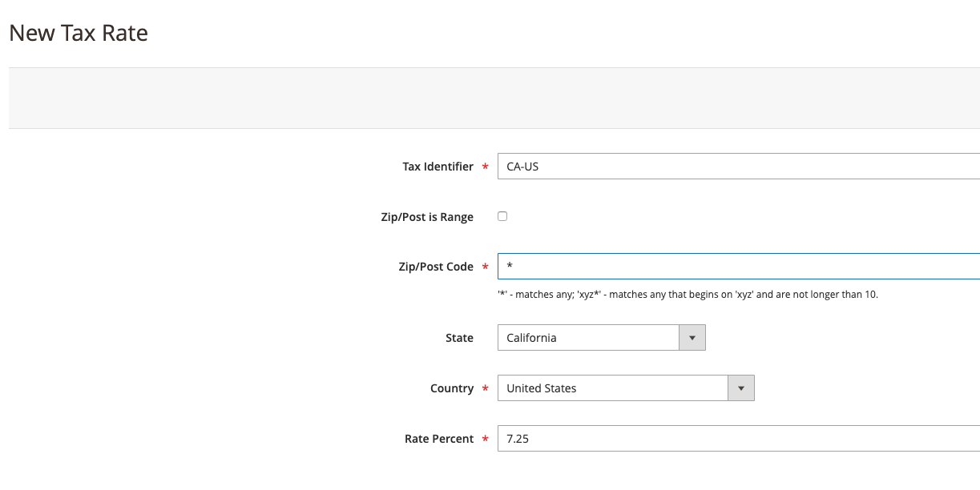Click the Zip/Post Code label
Image resolution: width=980 pixels, height=490 pixels.
pyautogui.click(x=436, y=267)
